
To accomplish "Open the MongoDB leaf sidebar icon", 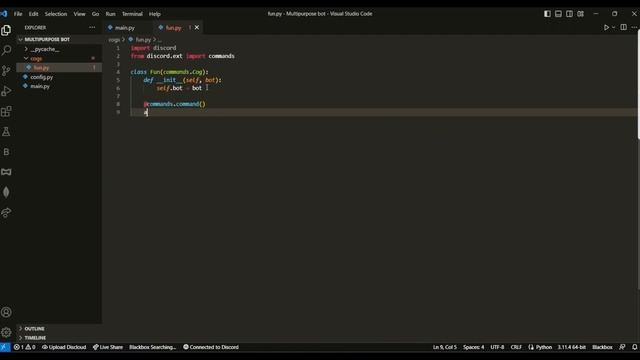I will (6, 192).
